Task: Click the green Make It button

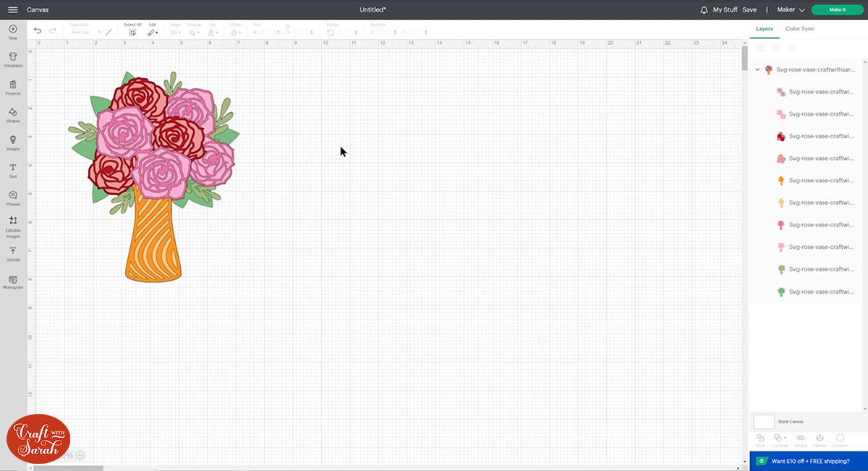Action: point(838,10)
